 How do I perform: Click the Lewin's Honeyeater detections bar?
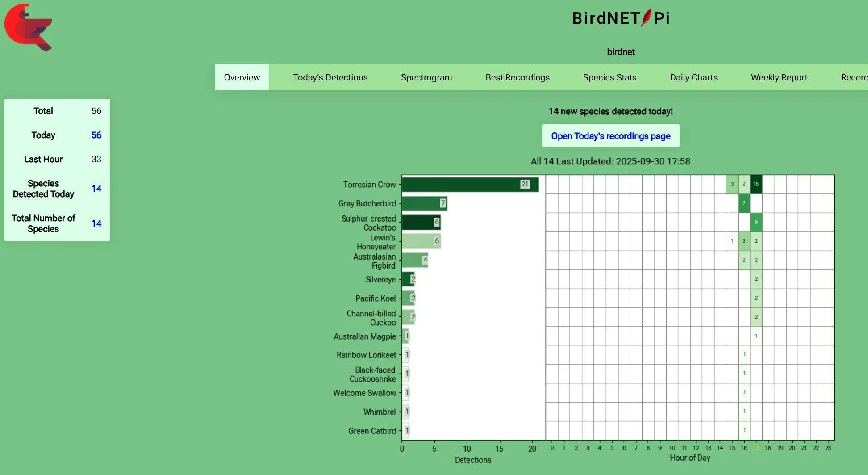(421, 241)
